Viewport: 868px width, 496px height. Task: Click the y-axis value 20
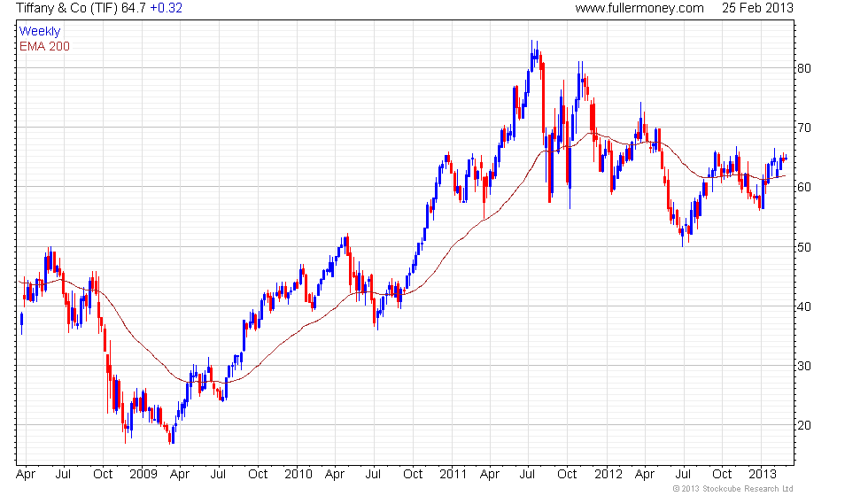804,425
